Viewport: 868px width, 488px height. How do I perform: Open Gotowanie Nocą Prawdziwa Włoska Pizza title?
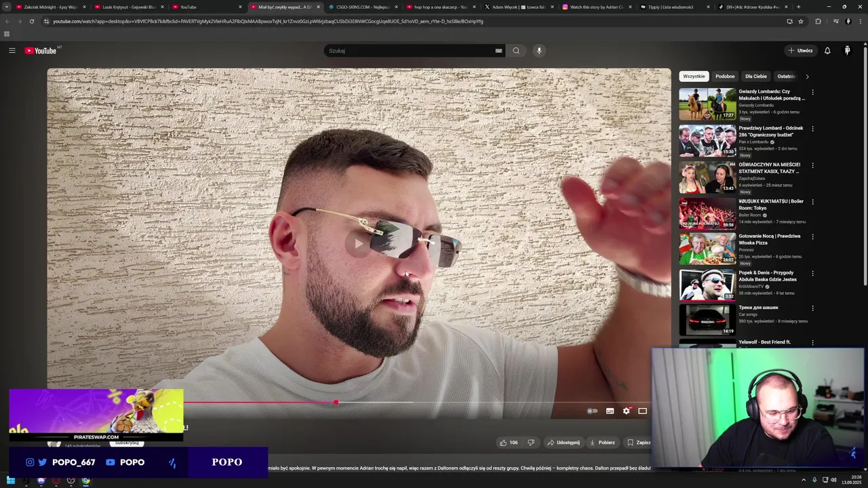pos(770,239)
